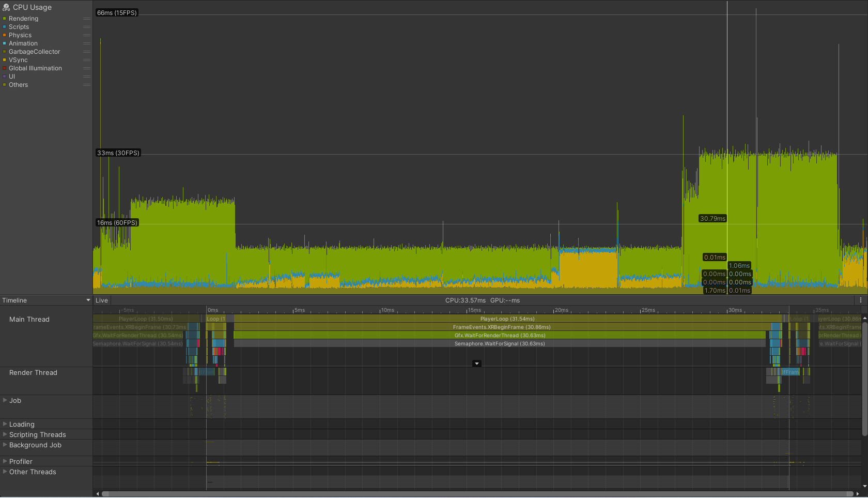Click the reorder handle beside Scripts
The image size is (868, 498).
click(x=87, y=27)
